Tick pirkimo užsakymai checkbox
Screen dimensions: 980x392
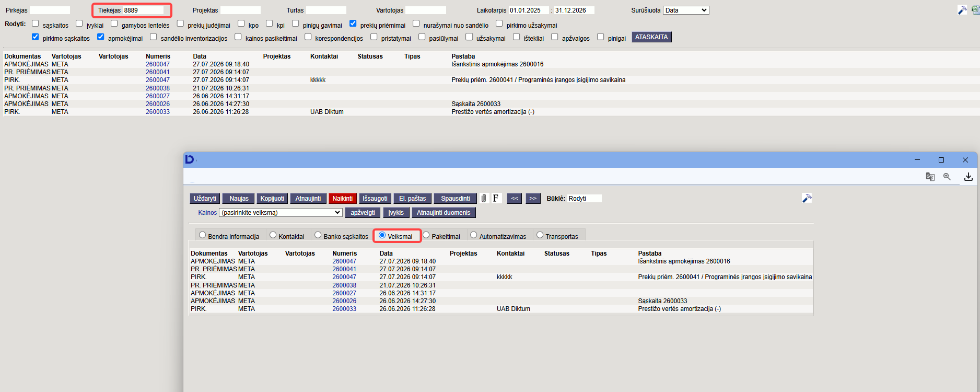tap(499, 24)
